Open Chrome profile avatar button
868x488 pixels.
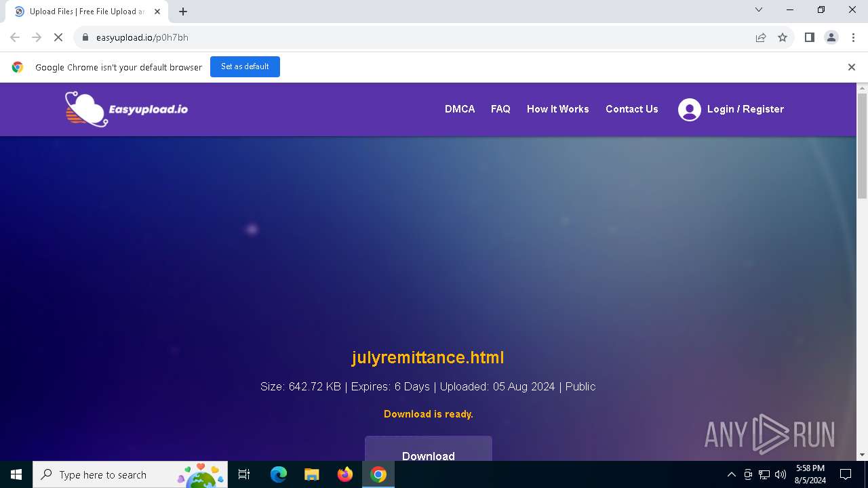pos(831,37)
